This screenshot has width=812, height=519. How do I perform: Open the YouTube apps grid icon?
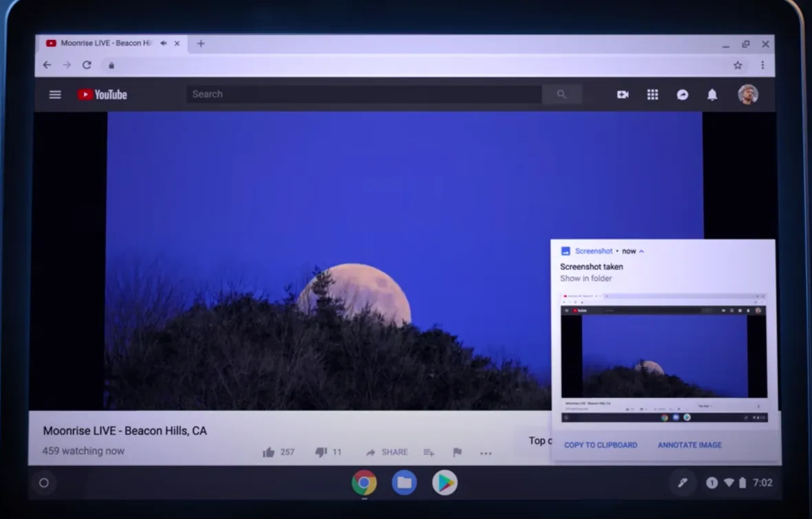(652, 94)
